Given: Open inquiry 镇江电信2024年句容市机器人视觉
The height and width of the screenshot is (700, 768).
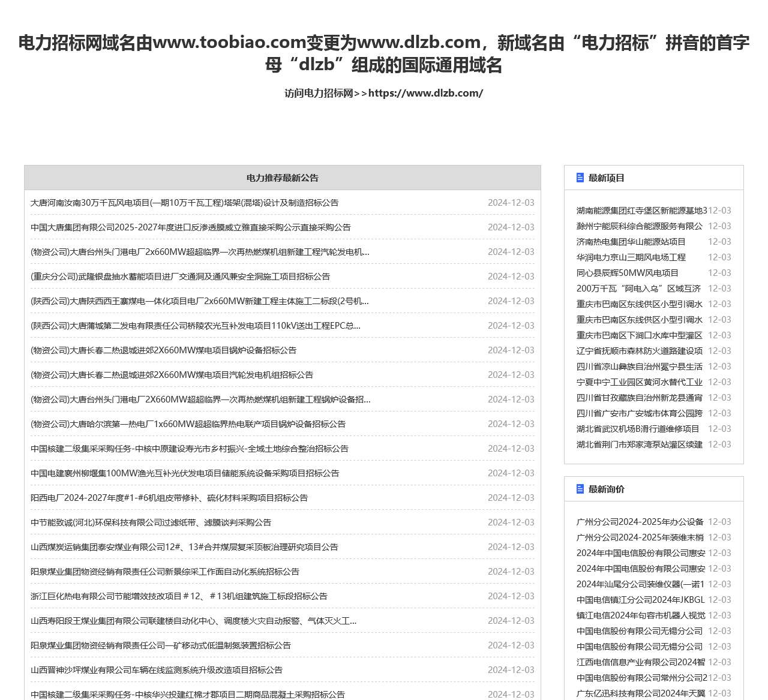Looking at the screenshot, I should tap(641, 615).
